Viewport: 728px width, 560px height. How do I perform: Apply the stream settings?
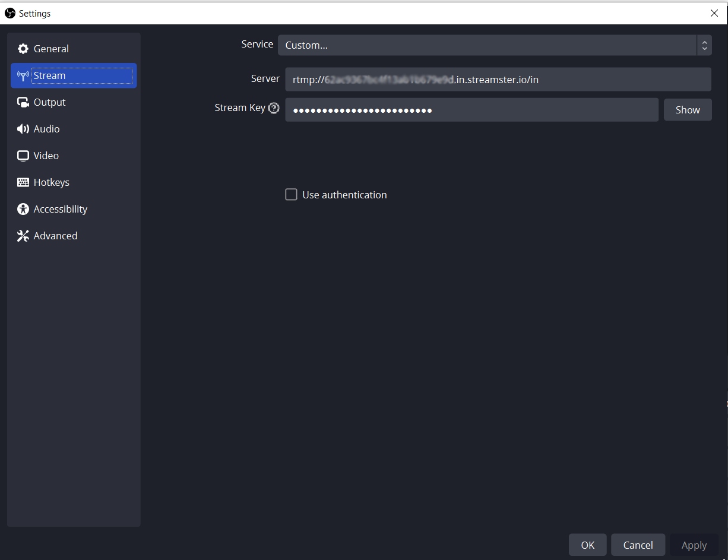coord(694,545)
